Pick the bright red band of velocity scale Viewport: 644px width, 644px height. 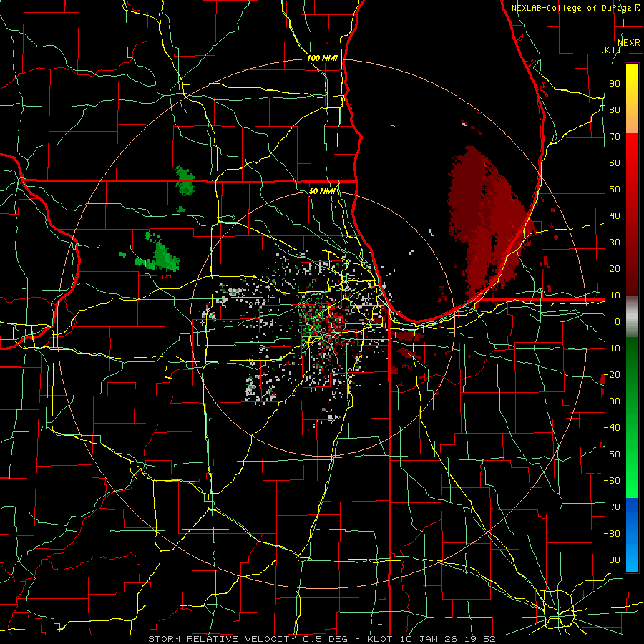pyautogui.click(x=632, y=165)
